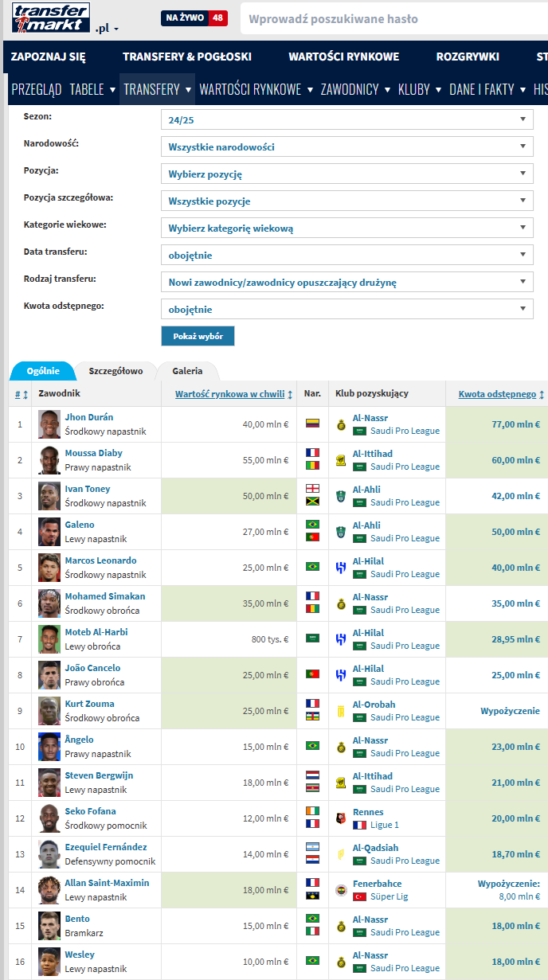Open the Transfery & Pogłoski menu
The image size is (548, 980).
[x=187, y=57]
